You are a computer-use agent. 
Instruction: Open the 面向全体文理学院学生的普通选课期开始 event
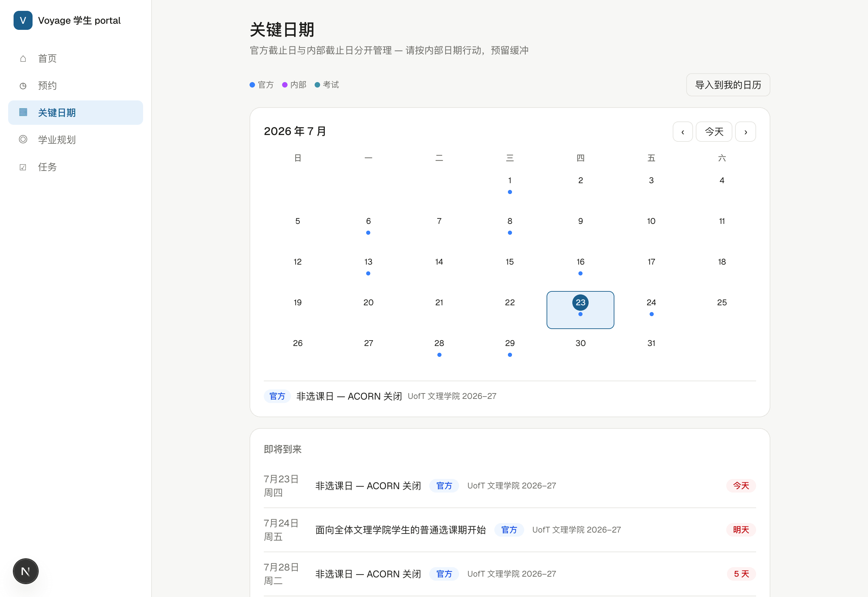[400, 530]
